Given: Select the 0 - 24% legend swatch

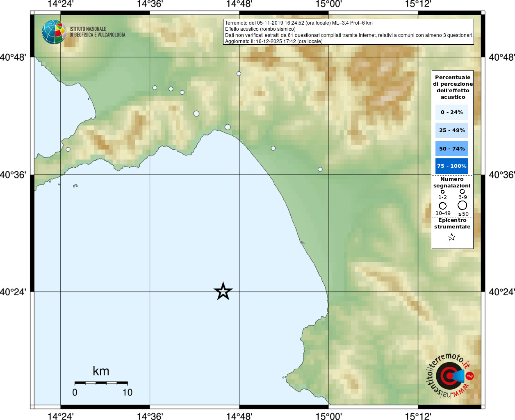Looking at the screenshot, I should (451, 112).
